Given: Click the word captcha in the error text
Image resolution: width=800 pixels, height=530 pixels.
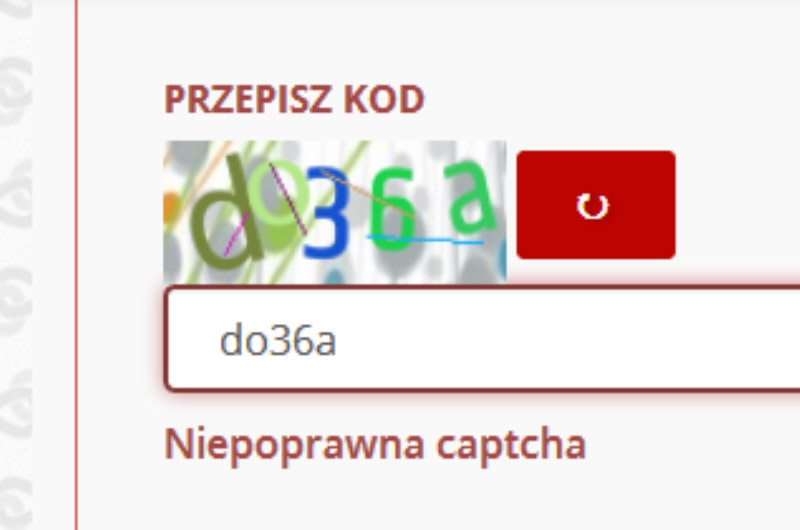Looking at the screenshot, I should 511,445.
